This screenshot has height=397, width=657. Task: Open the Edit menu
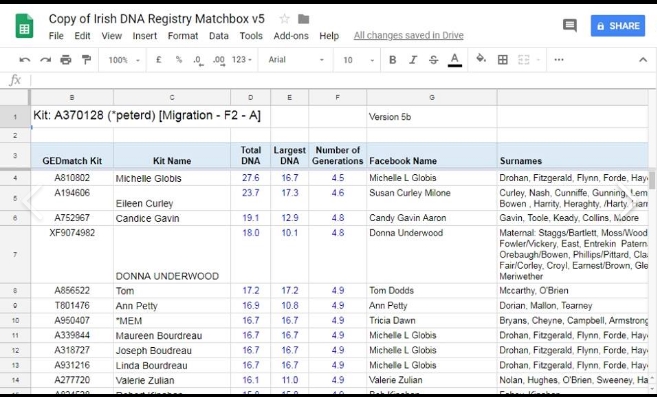(x=82, y=36)
